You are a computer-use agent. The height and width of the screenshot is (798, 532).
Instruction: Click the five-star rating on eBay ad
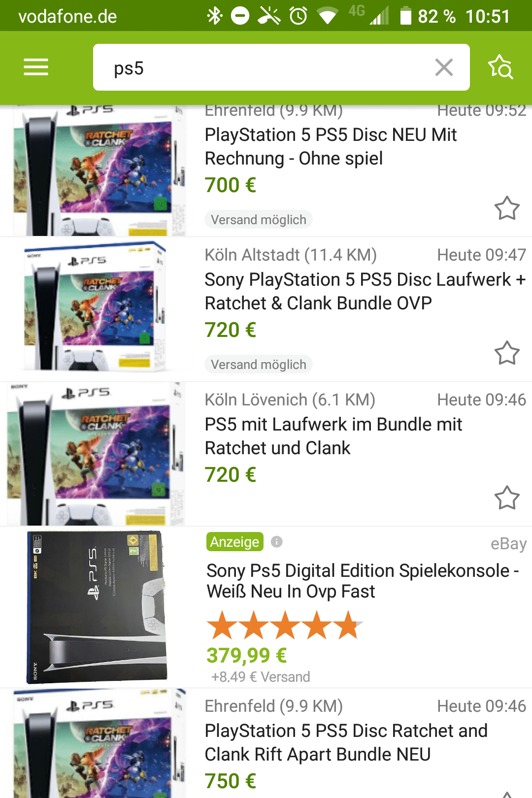pyautogui.click(x=285, y=625)
